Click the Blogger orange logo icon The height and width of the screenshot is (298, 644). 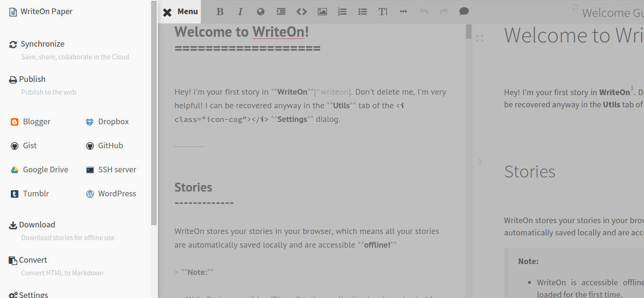click(15, 122)
